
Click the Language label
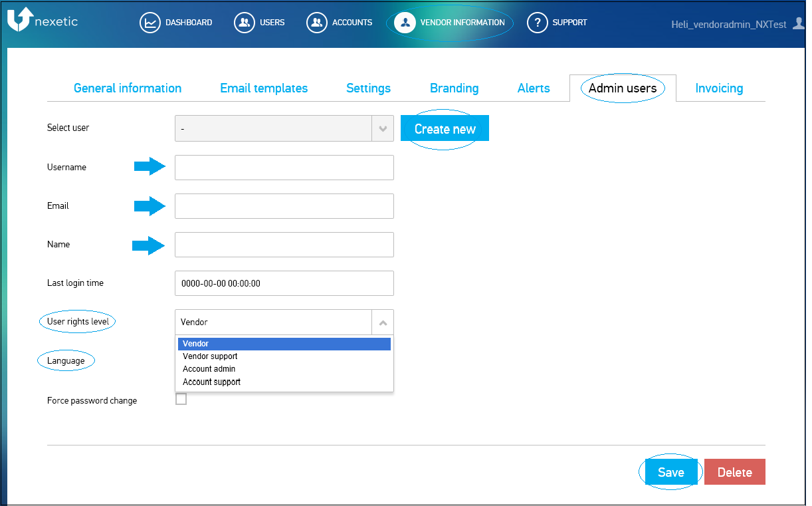coord(66,360)
